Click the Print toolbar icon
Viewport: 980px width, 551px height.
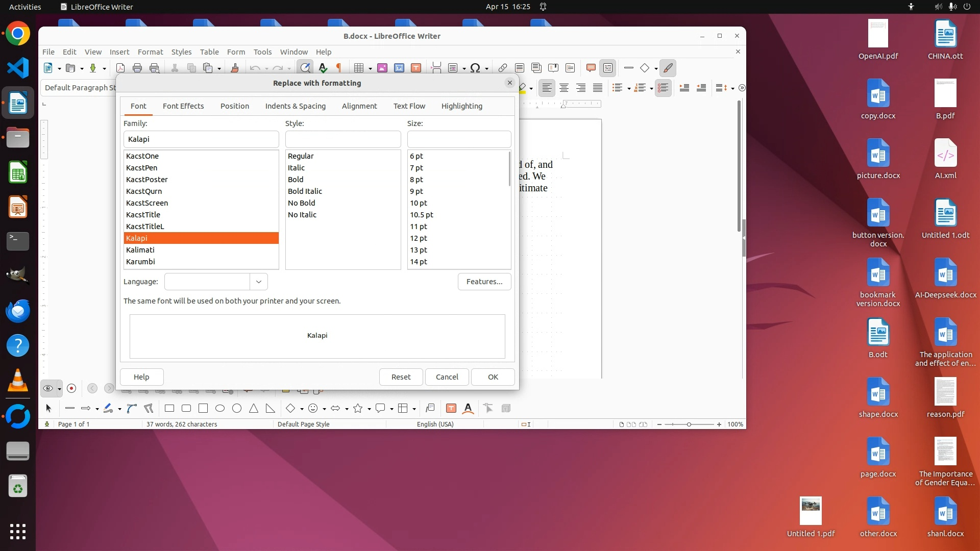pos(137,68)
